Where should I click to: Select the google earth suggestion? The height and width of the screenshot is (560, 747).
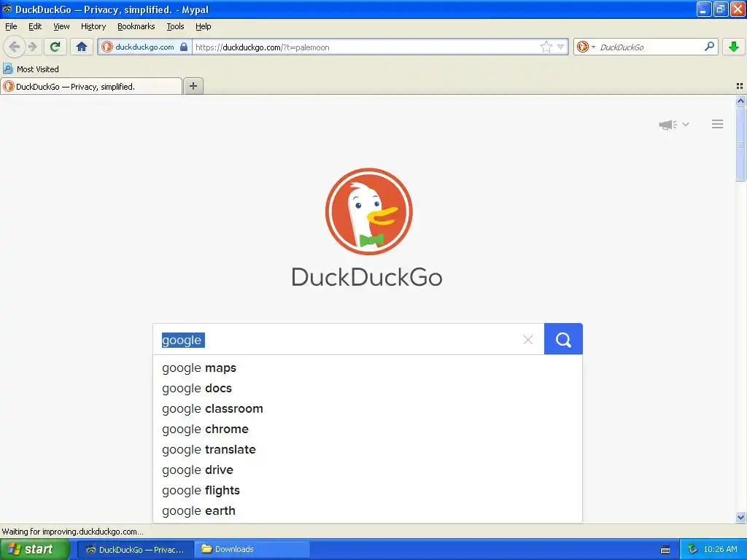click(x=368, y=511)
